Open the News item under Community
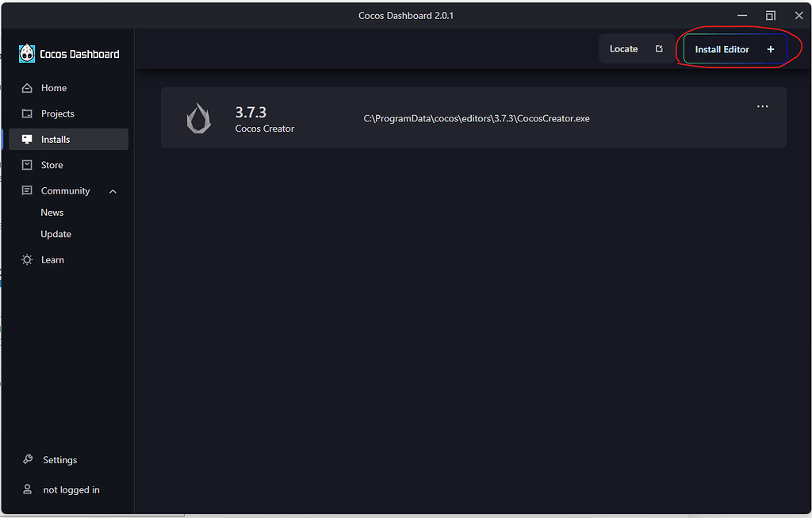The width and height of the screenshot is (812, 518). click(x=52, y=212)
